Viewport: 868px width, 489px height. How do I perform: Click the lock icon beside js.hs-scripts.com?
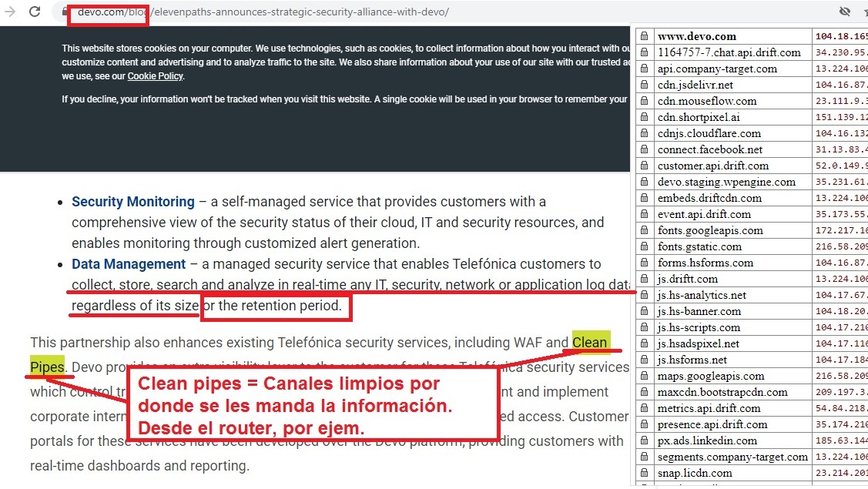coord(645,327)
